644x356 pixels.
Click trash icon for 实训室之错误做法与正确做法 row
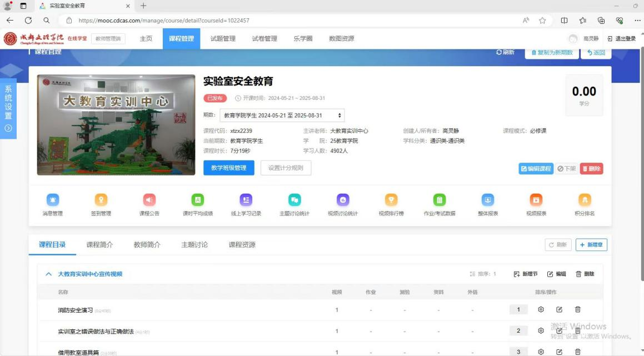pos(577,330)
